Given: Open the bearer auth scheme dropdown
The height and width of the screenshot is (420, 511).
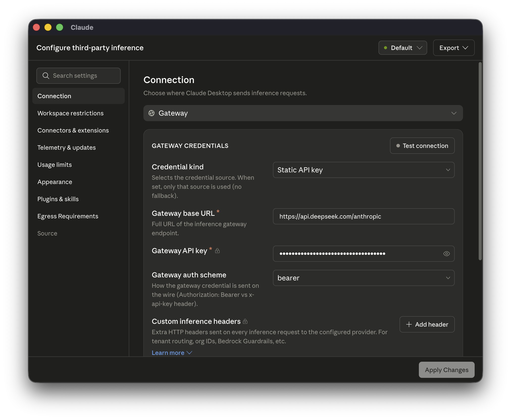Looking at the screenshot, I should pos(364,278).
